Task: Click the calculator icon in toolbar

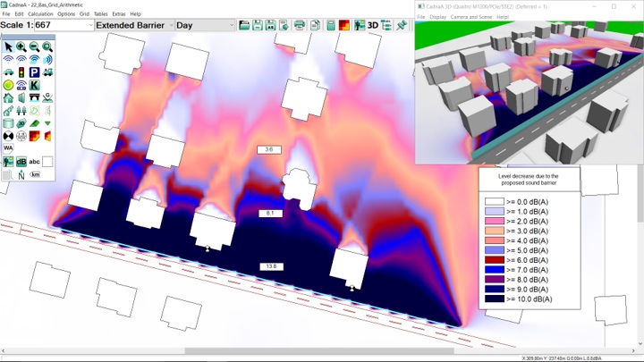Action: click(x=331, y=25)
